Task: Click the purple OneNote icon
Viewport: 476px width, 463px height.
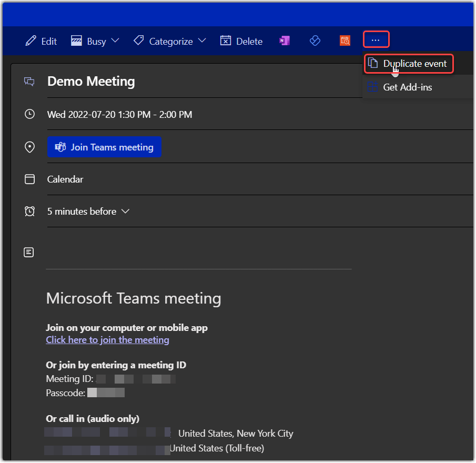Action: pos(285,41)
